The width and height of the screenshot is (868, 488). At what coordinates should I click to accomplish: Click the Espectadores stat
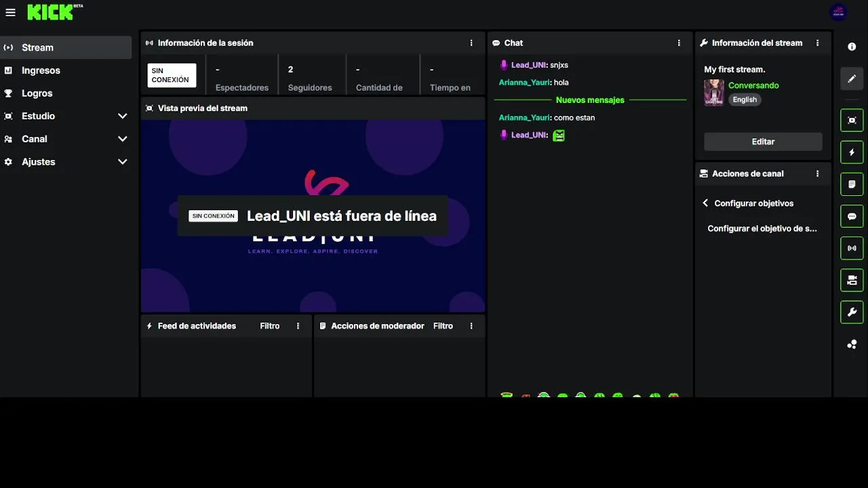pyautogui.click(x=242, y=78)
